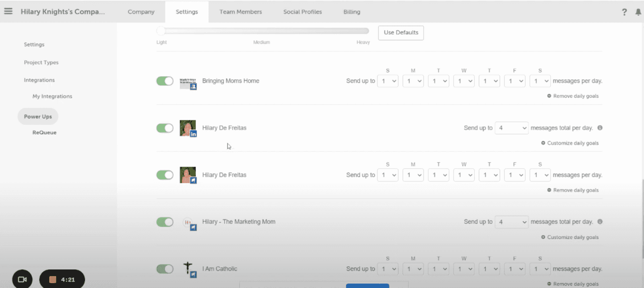Open Hilary De Freitas total messages dropdown

pos(511,128)
